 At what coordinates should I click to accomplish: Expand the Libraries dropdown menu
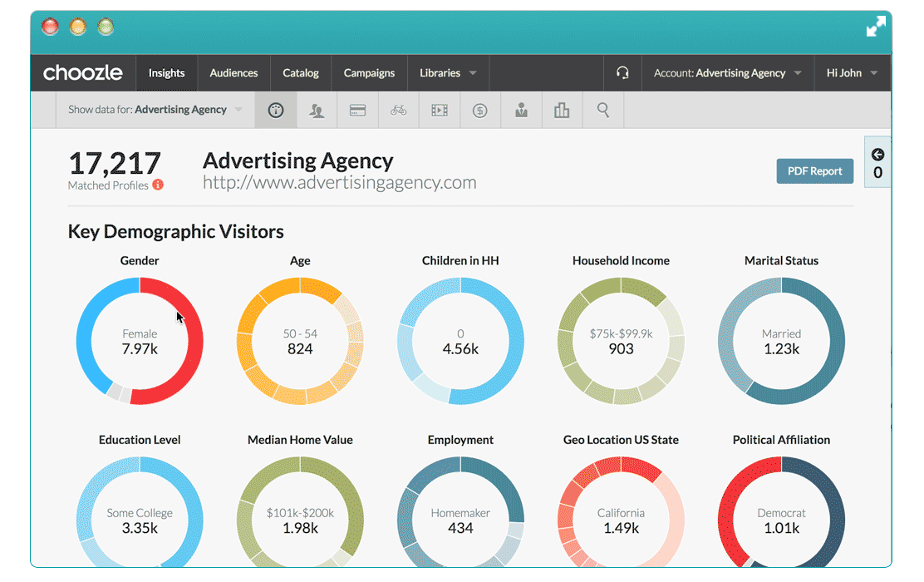[448, 73]
